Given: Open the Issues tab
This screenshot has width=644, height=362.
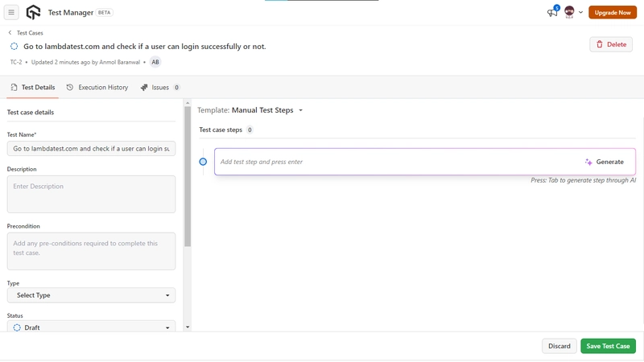Looking at the screenshot, I should (159, 88).
